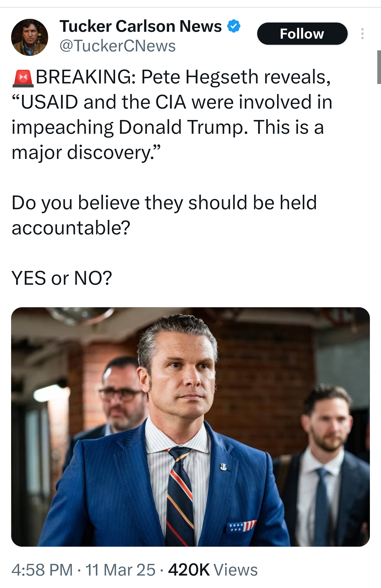Click the lapel pin on the blue suit
Image resolution: width=381 pixels, height=588 pixels.
[224, 467]
